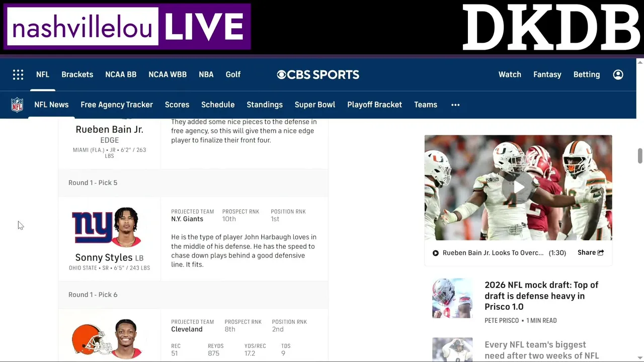Click the page vertical scrollbar thumb

(x=640, y=156)
